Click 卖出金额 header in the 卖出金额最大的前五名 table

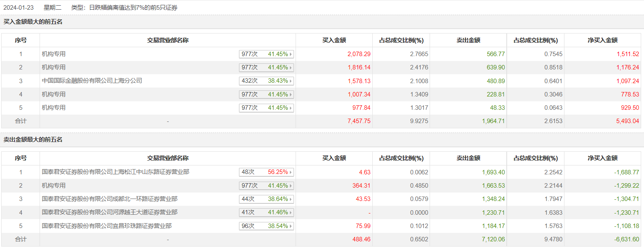pyautogui.click(x=468, y=158)
